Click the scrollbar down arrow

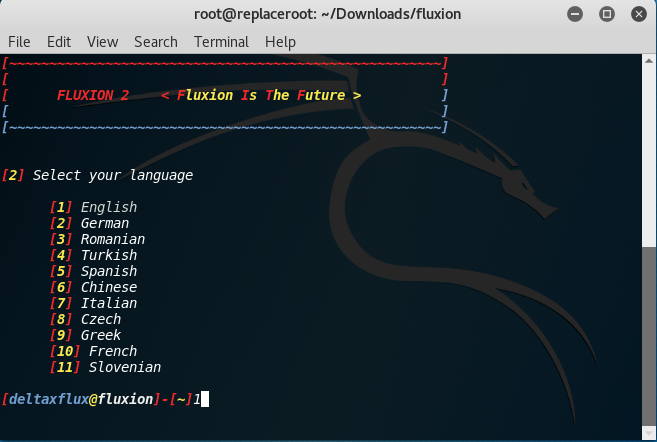(649, 433)
